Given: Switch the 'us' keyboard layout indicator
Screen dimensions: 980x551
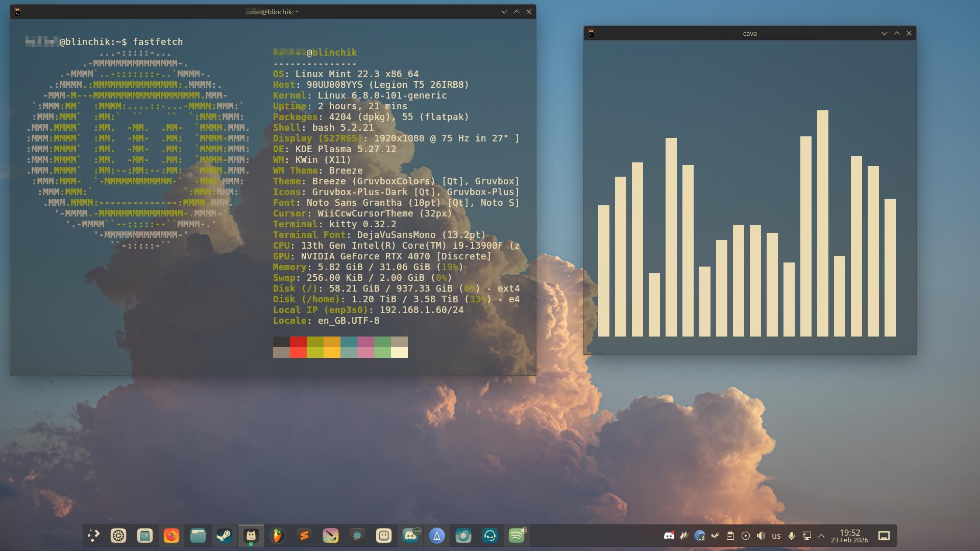Looking at the screenshot, I should click(x=776, y=536).
